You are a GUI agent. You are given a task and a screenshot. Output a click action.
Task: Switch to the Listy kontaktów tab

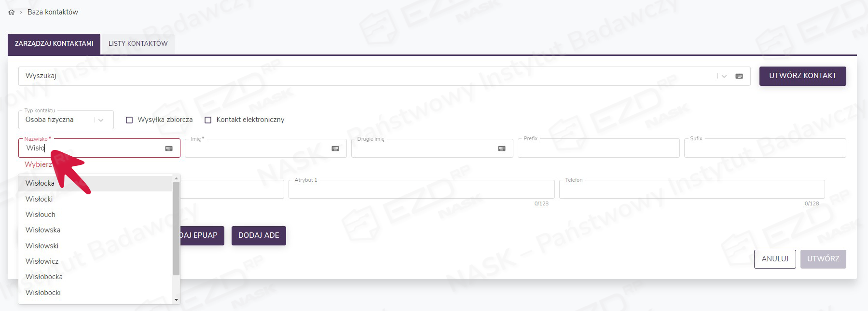point(138,43)
